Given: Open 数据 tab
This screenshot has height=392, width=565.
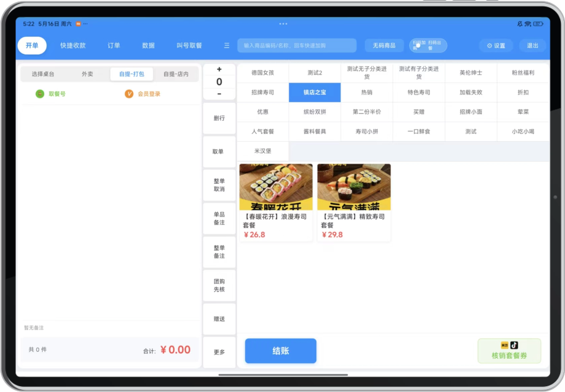Looking at the screenshot, I should pos(148,46).
